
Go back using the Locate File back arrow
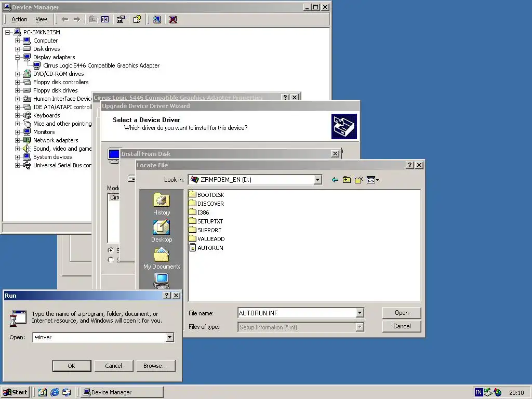[335, 180]
